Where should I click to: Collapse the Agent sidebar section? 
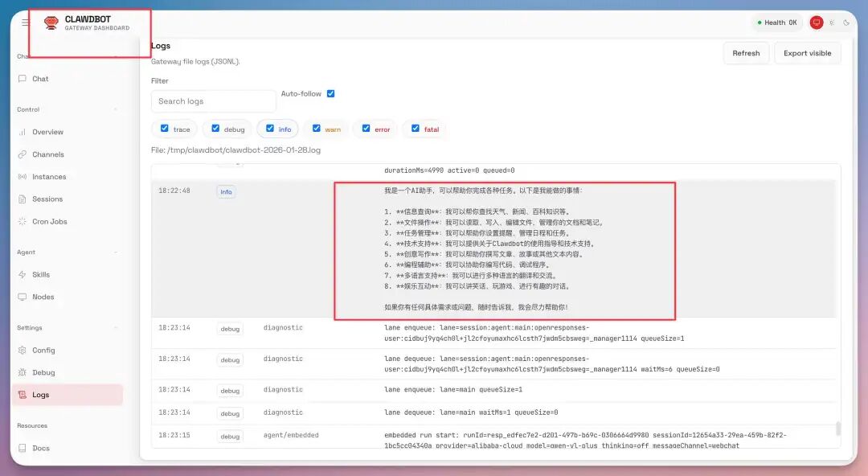pos(117,252)
